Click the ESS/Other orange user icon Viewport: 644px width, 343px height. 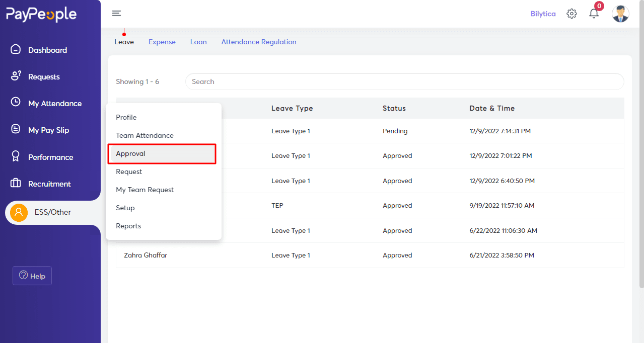pyautogui.click(x=19, y=212)
